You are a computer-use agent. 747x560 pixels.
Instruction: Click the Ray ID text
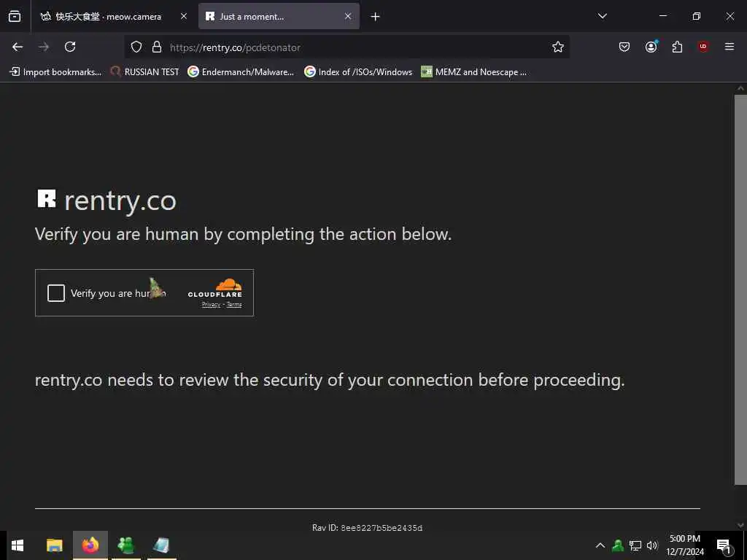(368, 528)
